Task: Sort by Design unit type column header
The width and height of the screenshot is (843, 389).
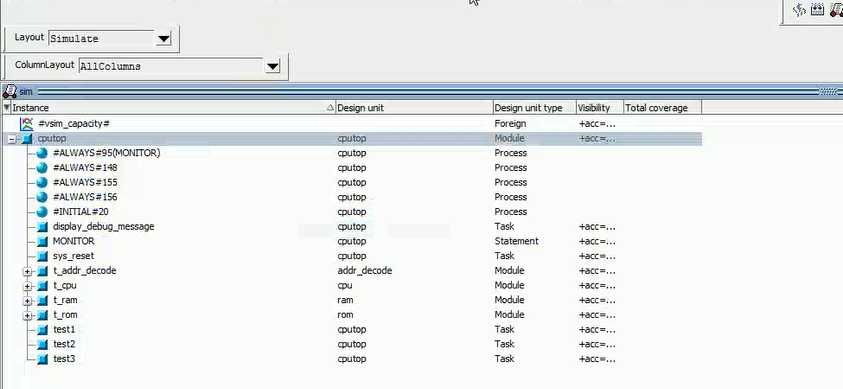Action: click(534, 107)
